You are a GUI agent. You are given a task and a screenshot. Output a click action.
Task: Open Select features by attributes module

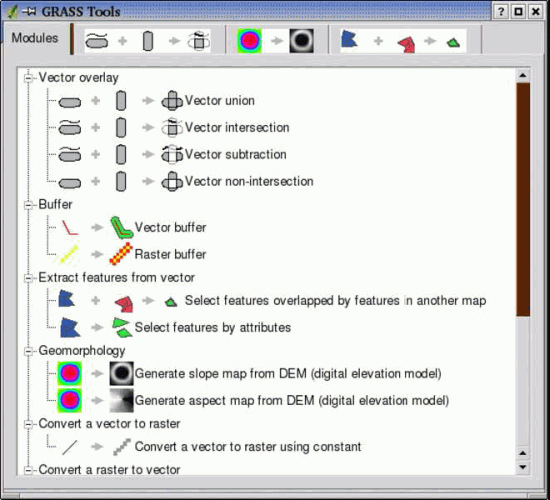(x=213, y=327)
